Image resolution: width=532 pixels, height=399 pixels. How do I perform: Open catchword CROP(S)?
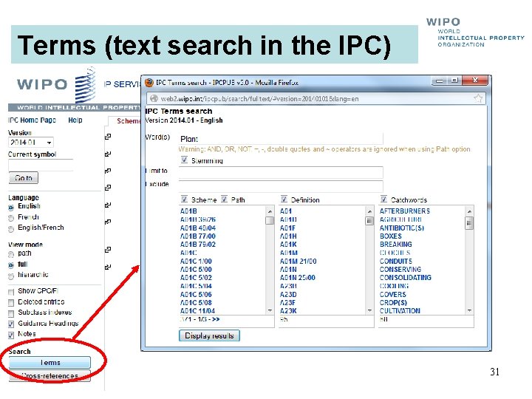coord(393,302)
